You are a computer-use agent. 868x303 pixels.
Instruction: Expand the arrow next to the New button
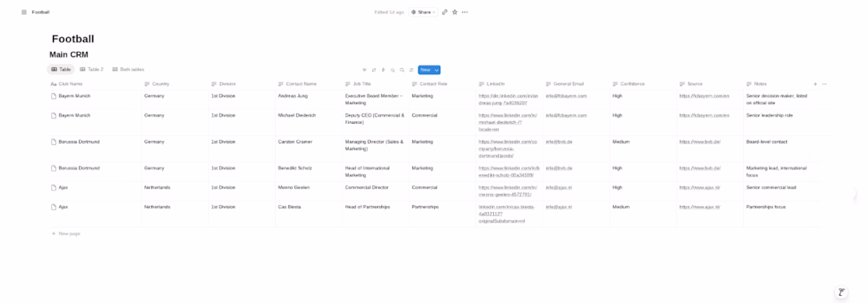tap(437, 69)
